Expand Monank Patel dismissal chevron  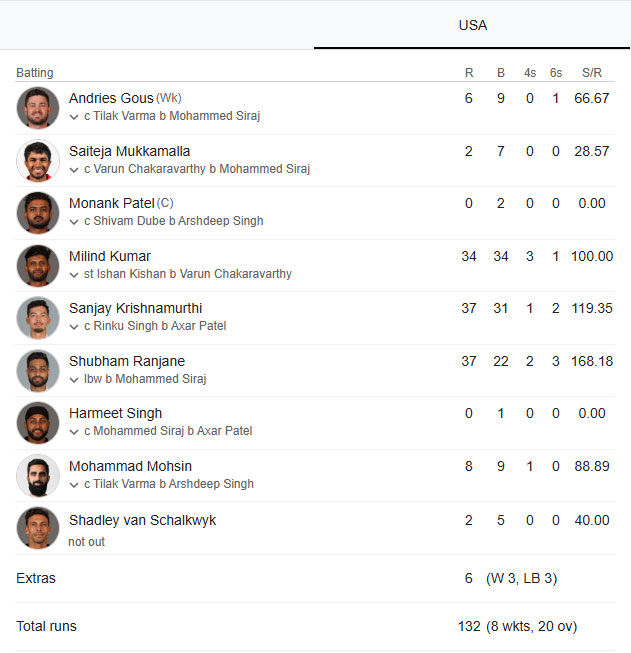tap(74, 222)
